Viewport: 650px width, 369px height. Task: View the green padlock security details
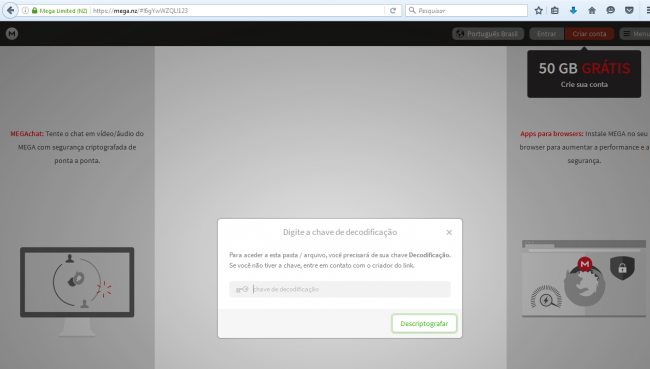[x=34, y=10]
